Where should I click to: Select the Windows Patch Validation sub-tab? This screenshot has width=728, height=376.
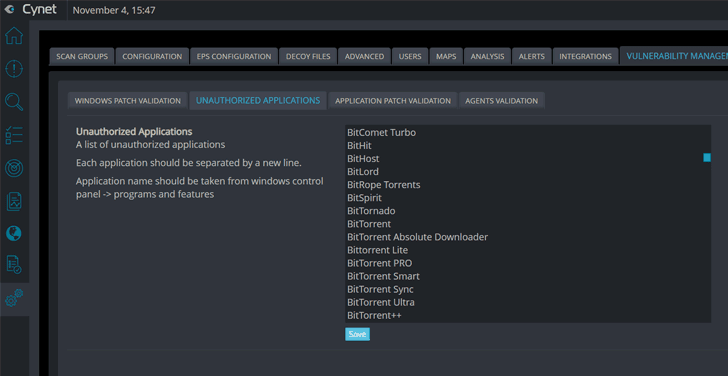[x=128, y=101]
